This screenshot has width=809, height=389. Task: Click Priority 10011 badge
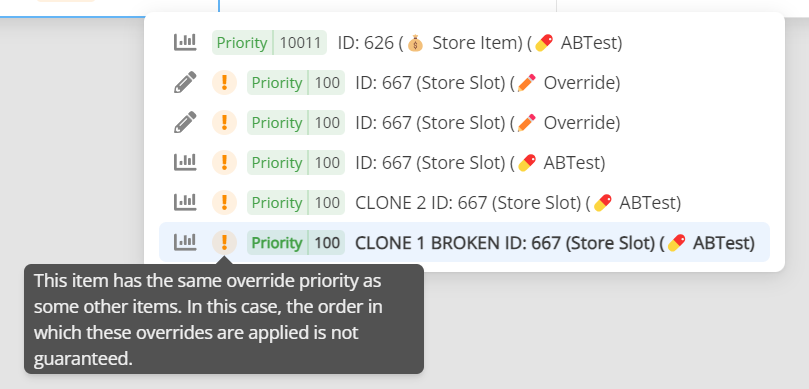[x=269, y=42]
